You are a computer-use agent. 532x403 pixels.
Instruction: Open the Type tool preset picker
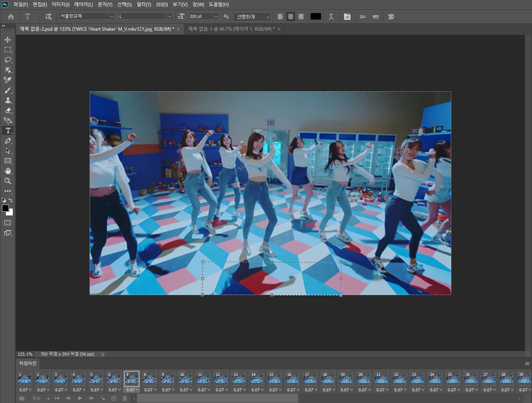coord(30,17)
